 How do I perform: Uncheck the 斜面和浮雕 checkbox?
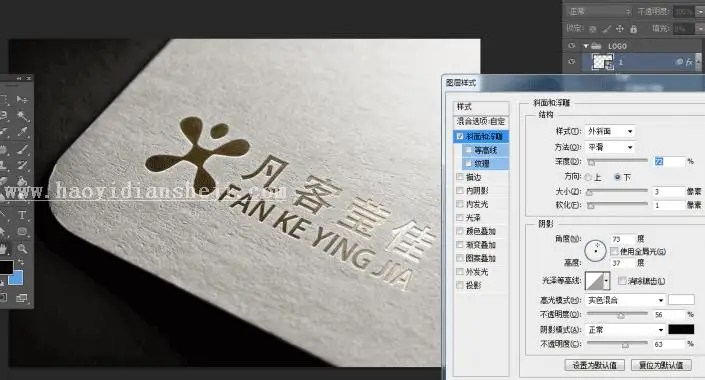coord(460,136)
